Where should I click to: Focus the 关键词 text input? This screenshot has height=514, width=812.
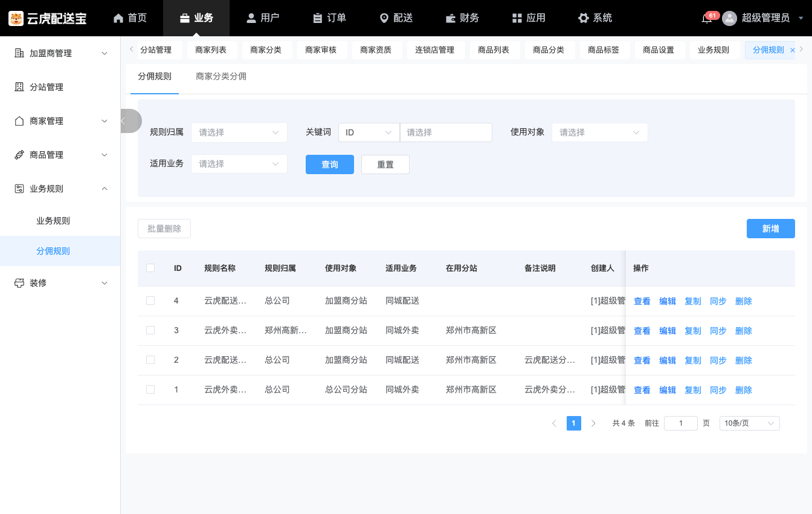pyautogui.click(x=446, y=132)
